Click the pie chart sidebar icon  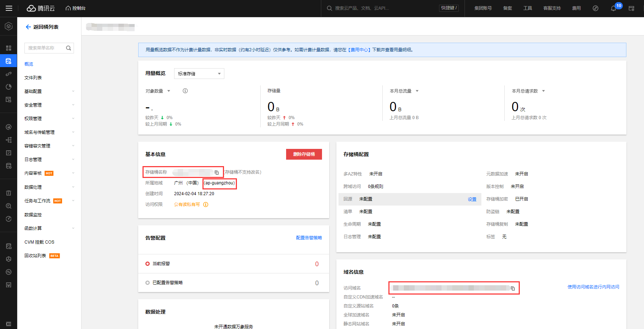click(x=9, y=87)
